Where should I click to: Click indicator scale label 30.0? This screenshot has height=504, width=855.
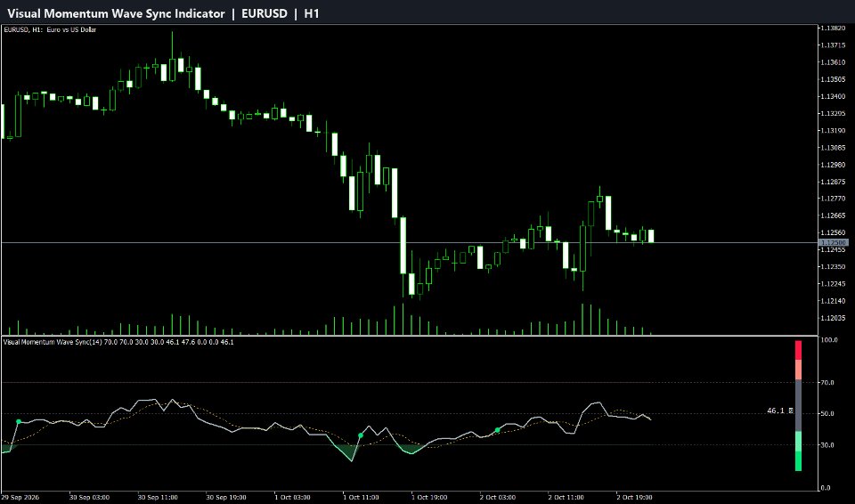click(827, 445)
